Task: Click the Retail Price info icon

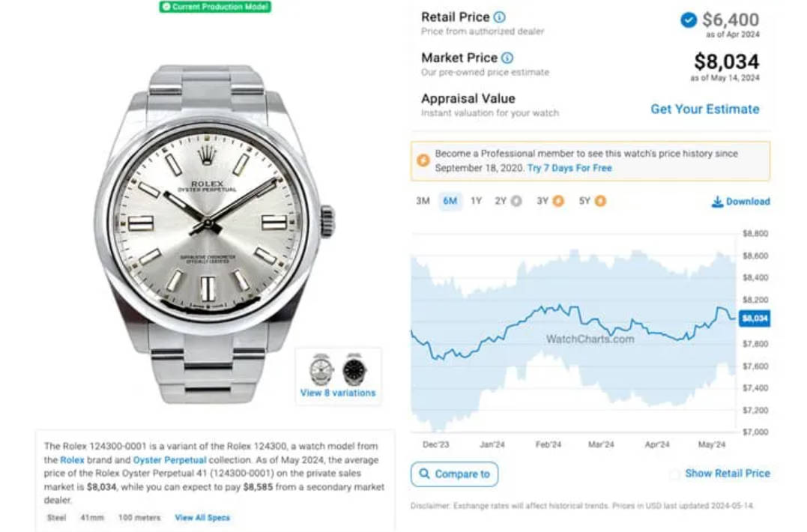Action: click(499, 17)
